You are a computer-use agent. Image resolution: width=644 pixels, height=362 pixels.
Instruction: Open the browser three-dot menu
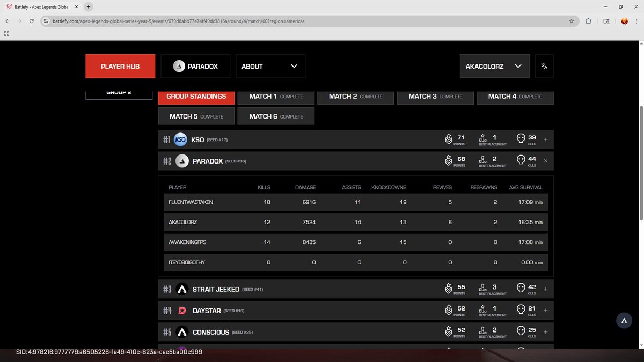[x=637, y=21]
